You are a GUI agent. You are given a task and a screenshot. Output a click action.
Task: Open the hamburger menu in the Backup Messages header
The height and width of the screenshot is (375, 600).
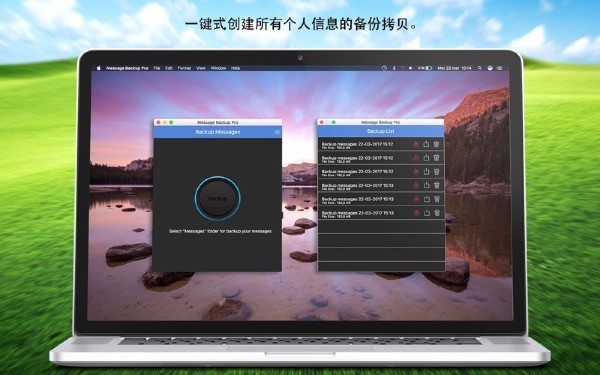[277, 132]
